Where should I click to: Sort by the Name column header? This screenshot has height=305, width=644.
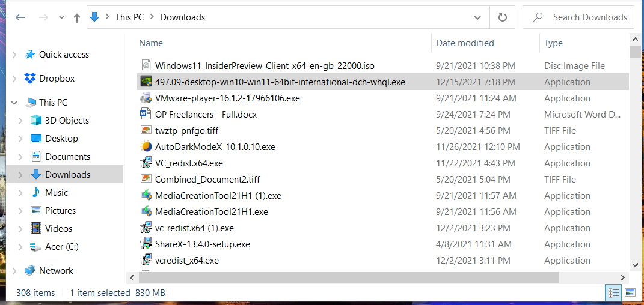point(151,43)
